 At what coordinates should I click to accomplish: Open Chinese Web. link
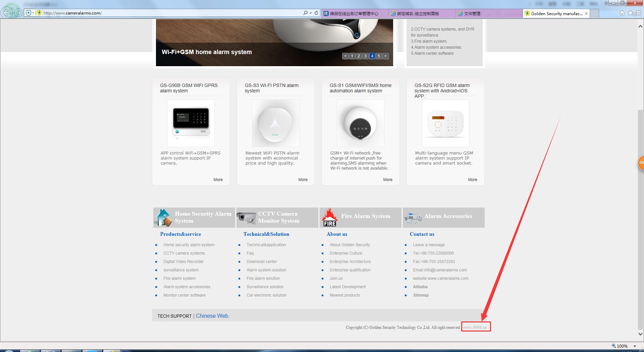click(x=213, y=316)
